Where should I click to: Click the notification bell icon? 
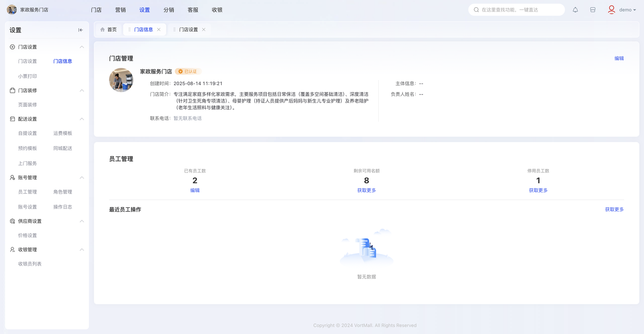pyautogui.click(x=575, y=10)
